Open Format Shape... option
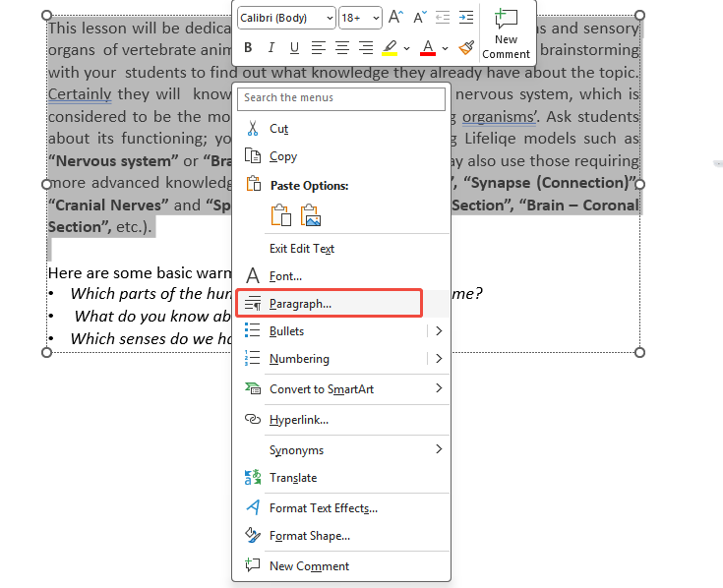723x588 pixels. pos(341,536)
